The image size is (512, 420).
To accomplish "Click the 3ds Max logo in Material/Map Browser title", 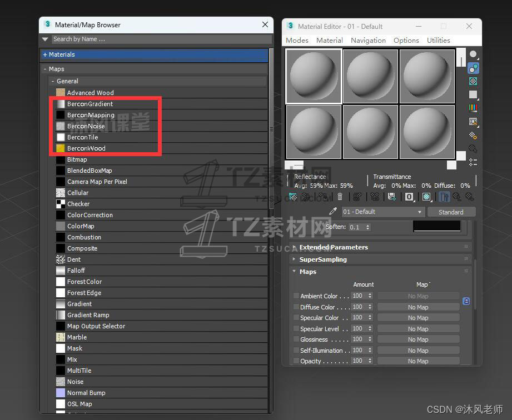I will 48,24.
